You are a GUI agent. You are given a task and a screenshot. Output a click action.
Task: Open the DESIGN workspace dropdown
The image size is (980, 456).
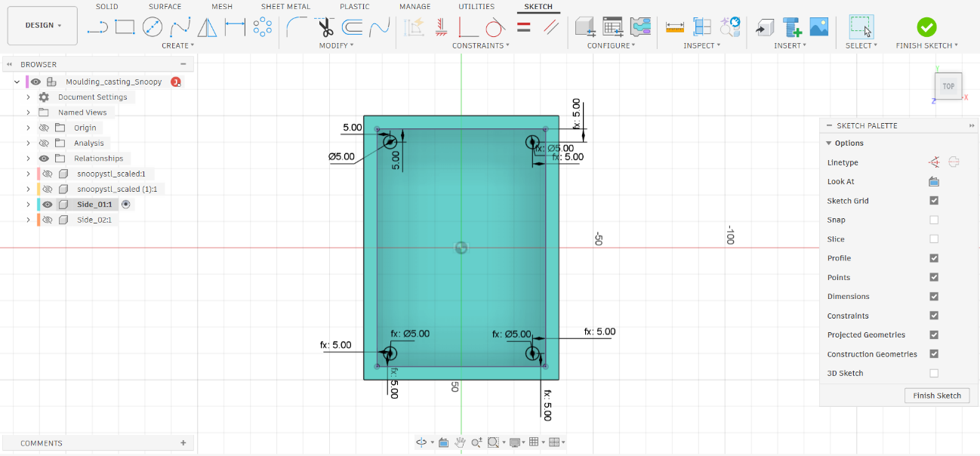point(42,26)
